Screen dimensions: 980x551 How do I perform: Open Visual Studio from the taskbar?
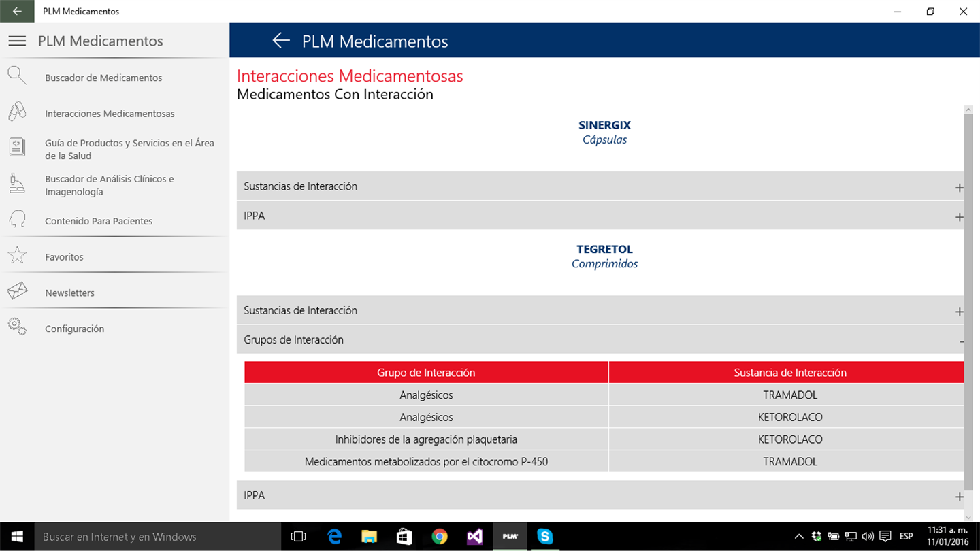475,537
